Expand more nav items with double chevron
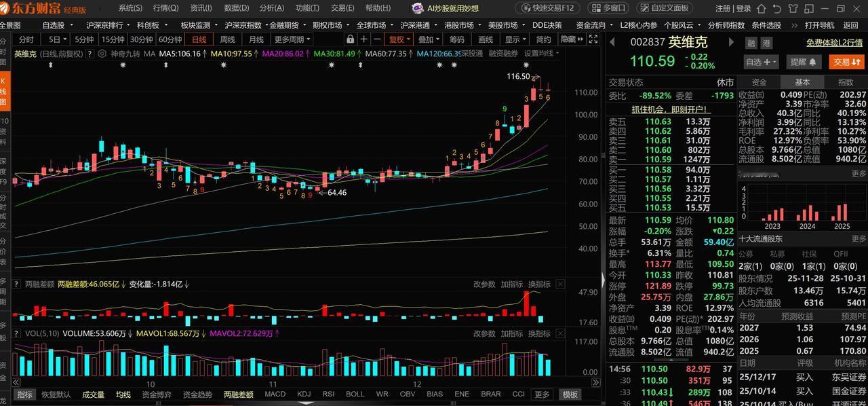The image size is (868, 406). point(795,25)
